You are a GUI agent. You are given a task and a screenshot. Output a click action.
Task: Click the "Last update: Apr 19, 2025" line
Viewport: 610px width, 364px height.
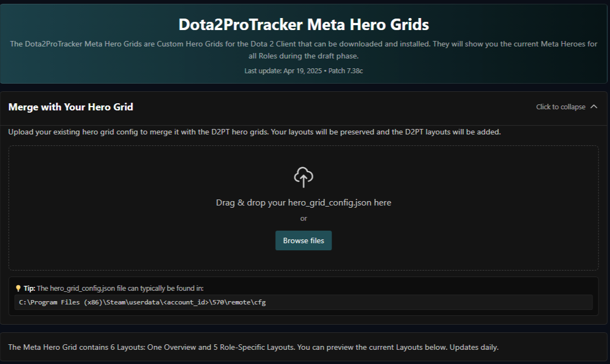[x=283, y=71]
